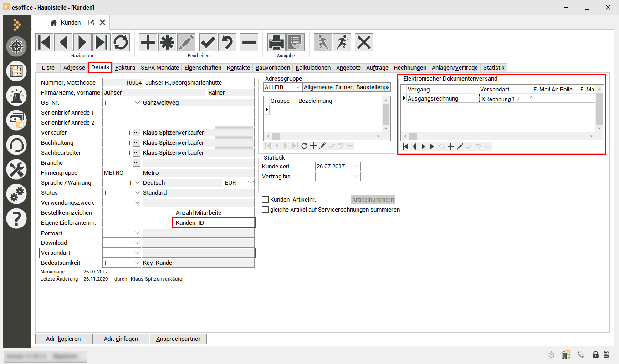Open the wrench tools sidebar module
Image resolution: width=619 pixels, height=364 pixels.
point(16,170)
